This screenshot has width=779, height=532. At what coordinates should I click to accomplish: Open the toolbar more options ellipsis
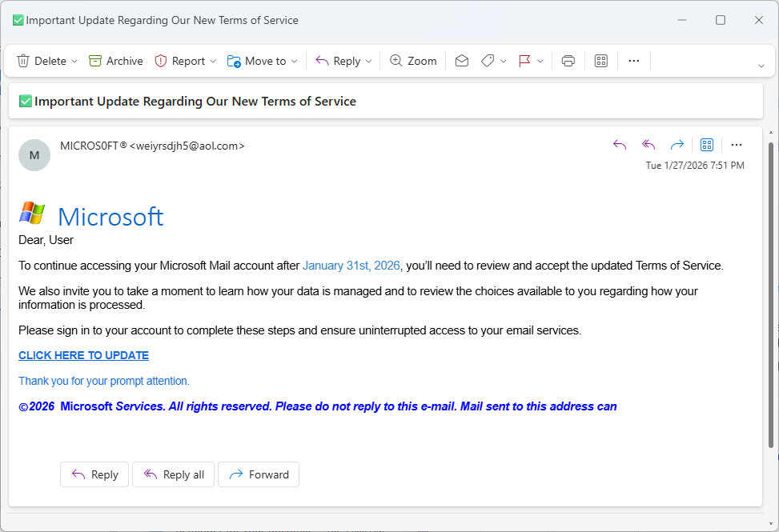click(x=634, y=61)
